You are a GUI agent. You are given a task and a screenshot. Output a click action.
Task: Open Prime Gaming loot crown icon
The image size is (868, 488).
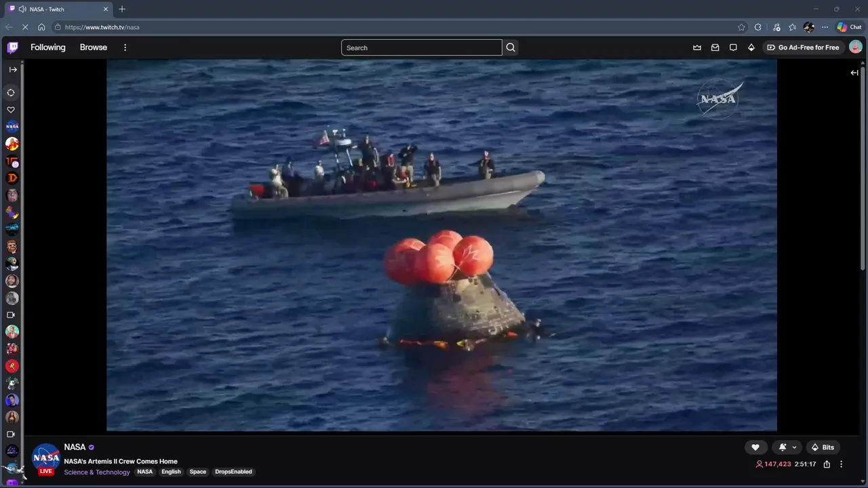pyautogui.click(x=697, y=47)
